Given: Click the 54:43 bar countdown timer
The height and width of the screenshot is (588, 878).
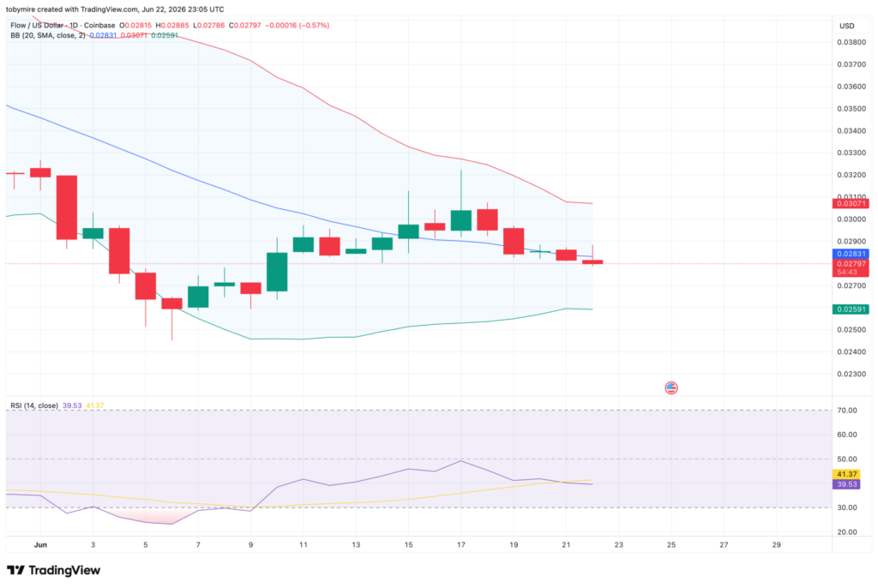Looking at the screenshot, I should click(x=847, y=273).
